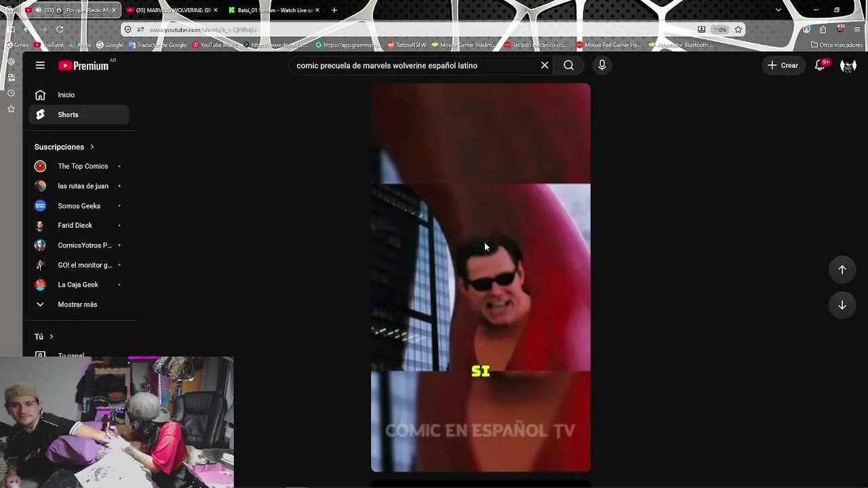Open Teclado mecánico bookmark

(x=535, y=45)
